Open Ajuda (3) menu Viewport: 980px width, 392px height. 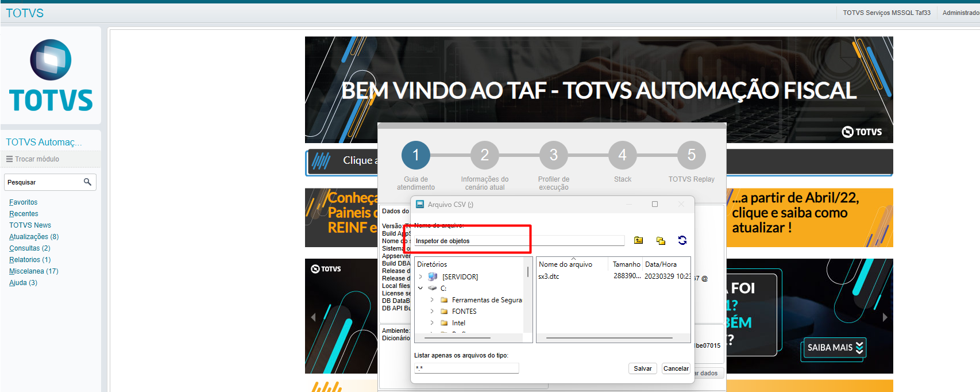23,283
